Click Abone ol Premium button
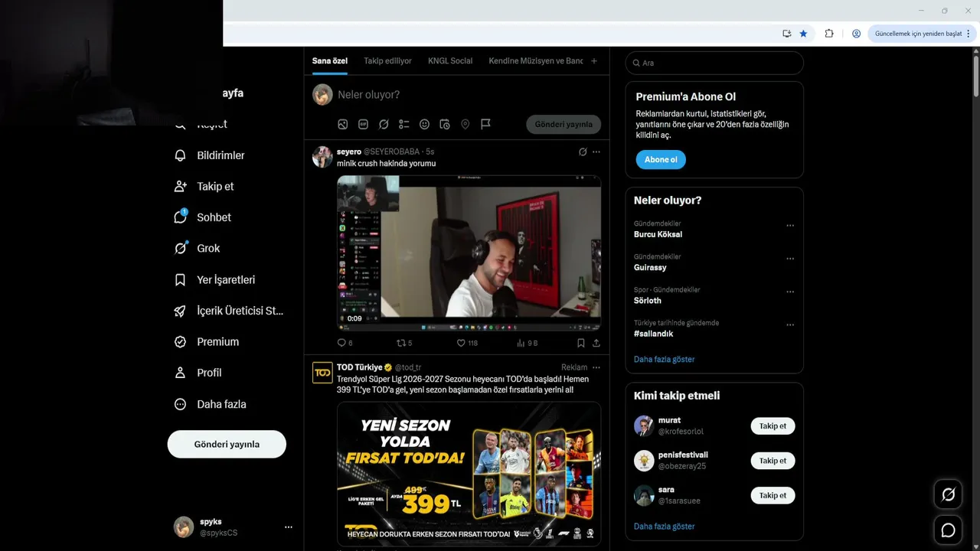 click(x=661, y=160)
